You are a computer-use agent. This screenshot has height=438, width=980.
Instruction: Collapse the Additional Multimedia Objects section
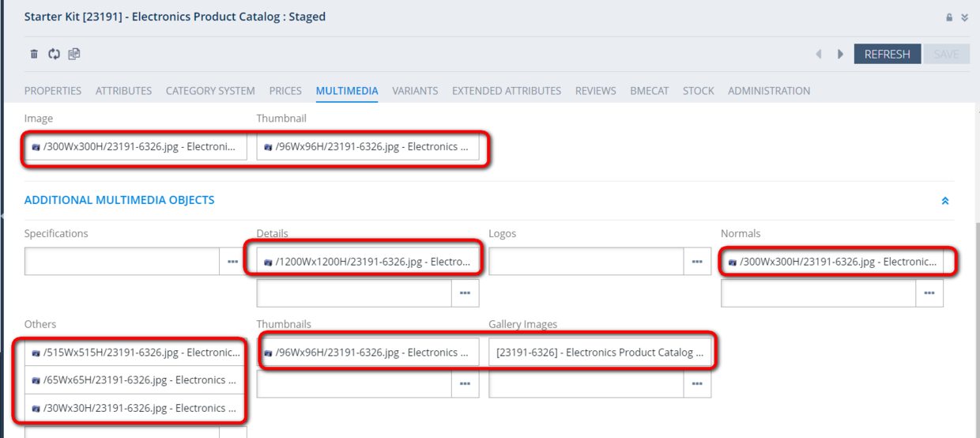pos(945,201)
